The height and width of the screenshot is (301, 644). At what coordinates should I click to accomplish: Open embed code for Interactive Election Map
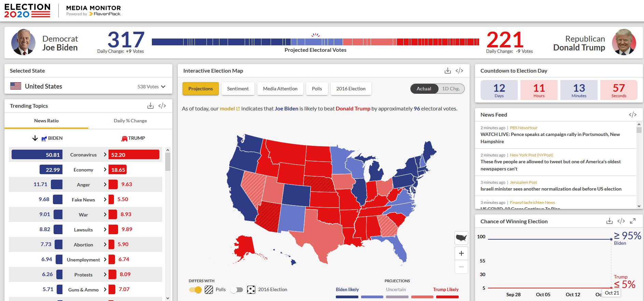(x=459, y=71)
